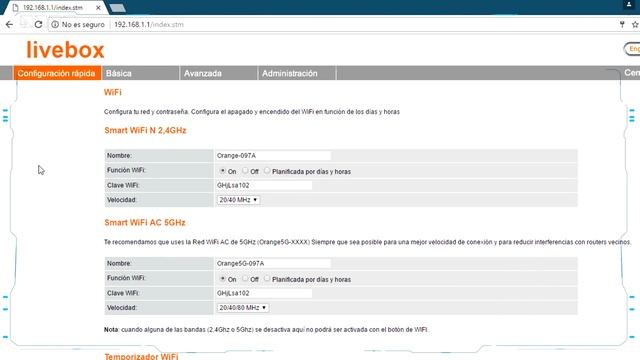This screenshot has height=360, width=640.
Task: Set 5GHz Función WiFi to Off
Action: tap(245, 278)
